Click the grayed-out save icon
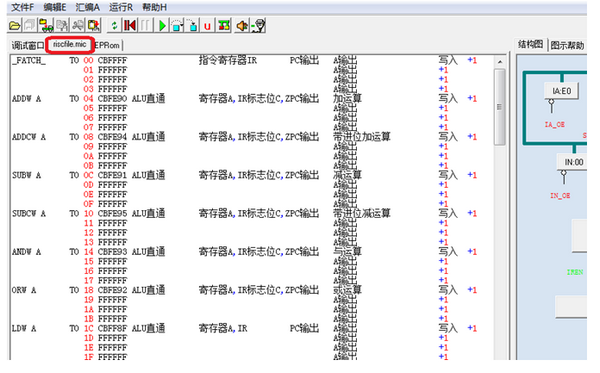The width and height of the screenshot is (600, 373). pos(29,26)
